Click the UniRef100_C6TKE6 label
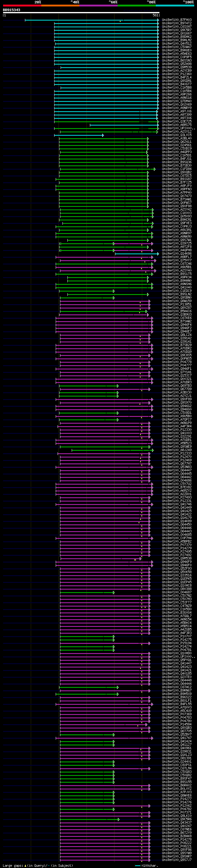Viewport: 197px width, 868px height. pyautogui.click(x=176, y=318)
